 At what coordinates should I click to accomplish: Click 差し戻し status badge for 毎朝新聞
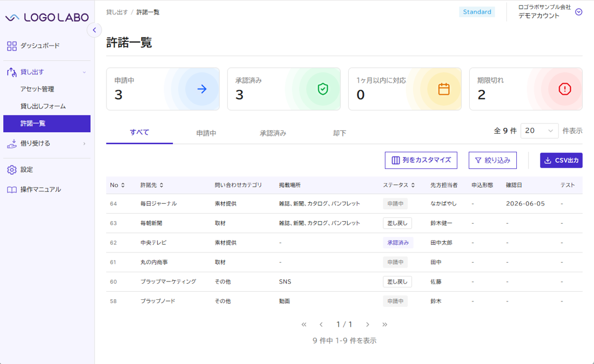click(397, 223)
